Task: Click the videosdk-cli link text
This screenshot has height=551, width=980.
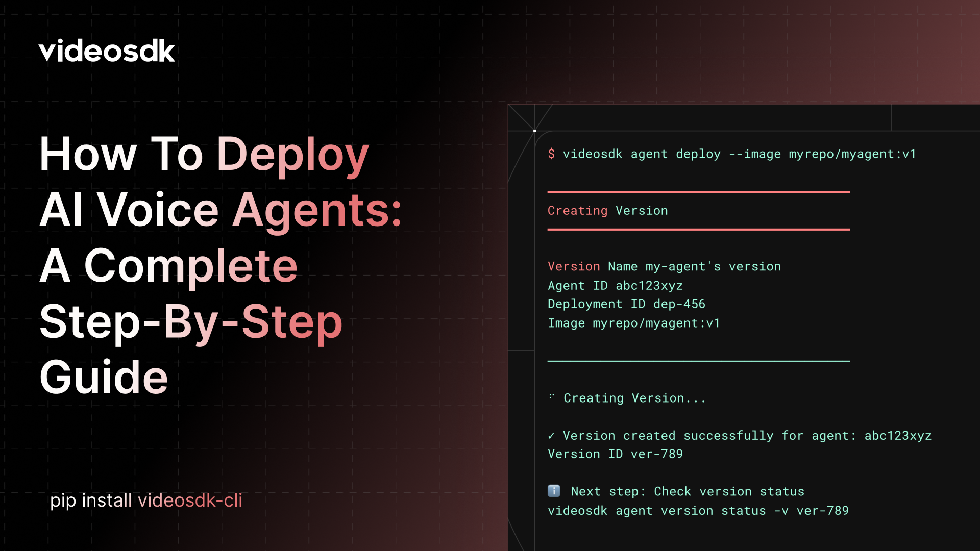Action: [191, 500]
